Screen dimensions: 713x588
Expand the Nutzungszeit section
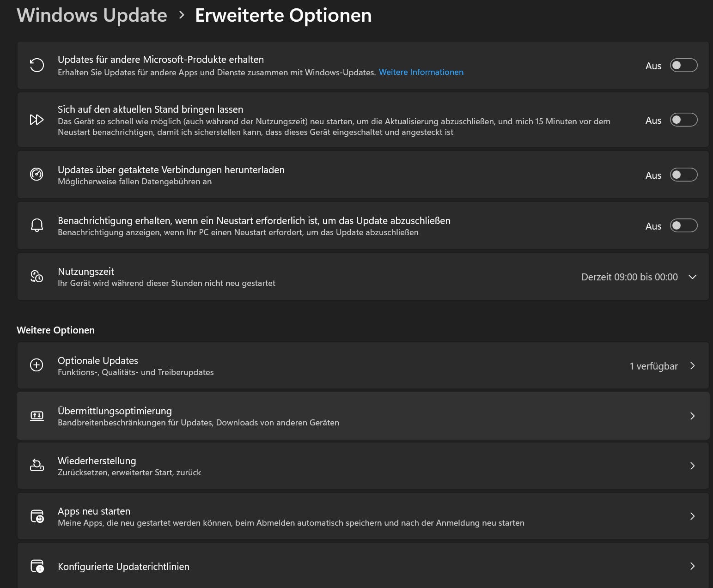[x=692, y=277]
